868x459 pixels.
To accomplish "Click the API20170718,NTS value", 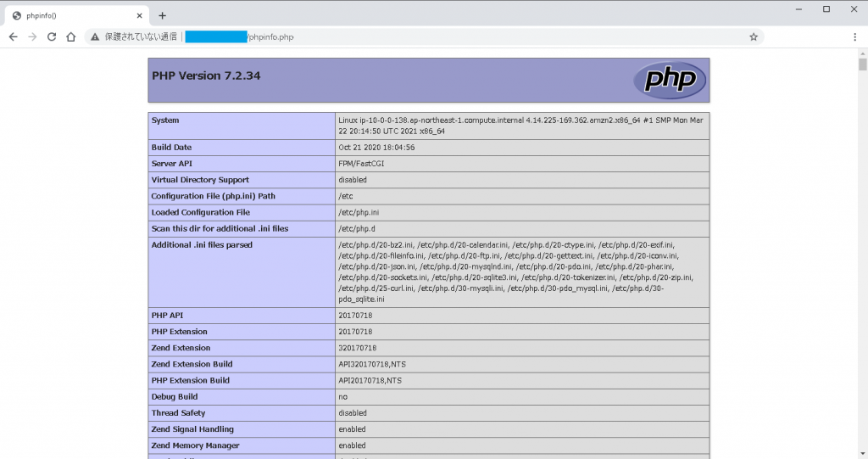I will coord(370,380).
